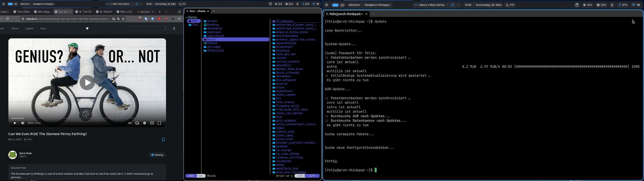Bookmark the Siamese Penny Farthing video

163,139
